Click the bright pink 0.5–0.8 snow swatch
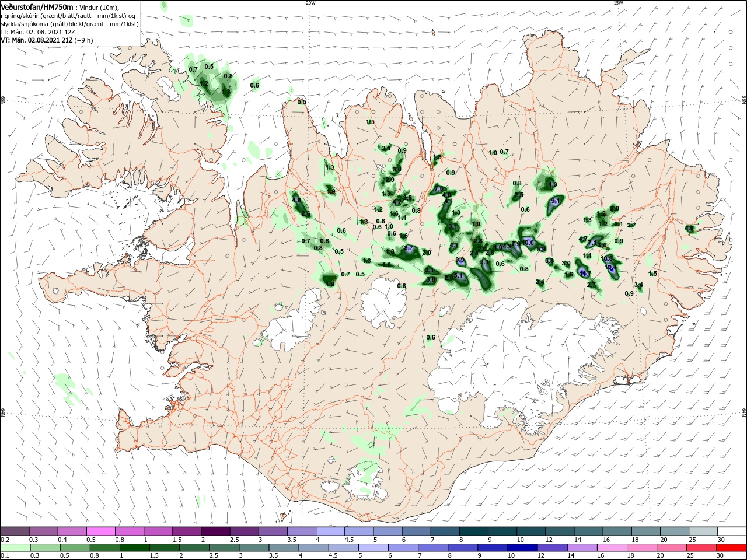The height and width of the screenshot is (560, 747). click(x=100, y=531)
